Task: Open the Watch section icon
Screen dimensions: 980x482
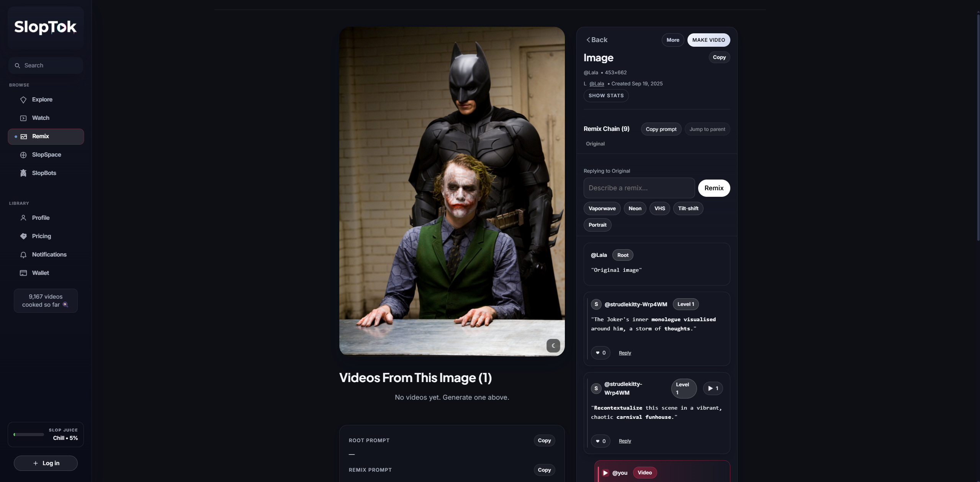Action: click(23, 118)
